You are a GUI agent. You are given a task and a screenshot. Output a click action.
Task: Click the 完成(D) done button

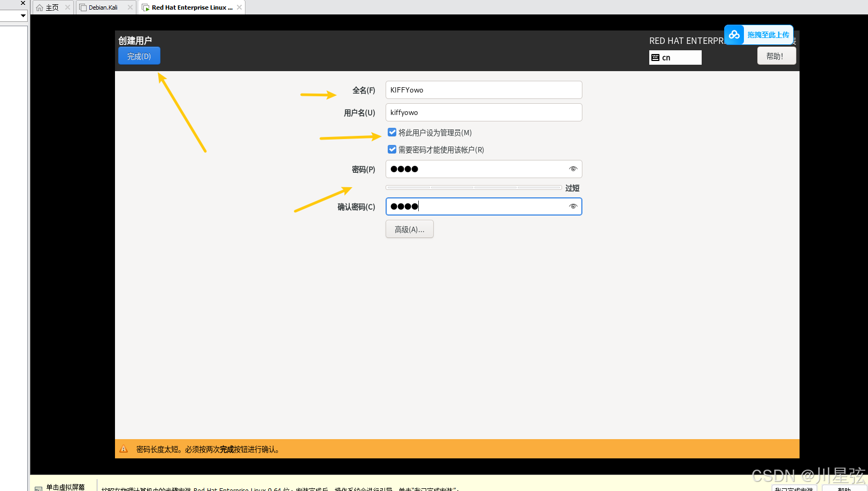(x=139, y=56)
